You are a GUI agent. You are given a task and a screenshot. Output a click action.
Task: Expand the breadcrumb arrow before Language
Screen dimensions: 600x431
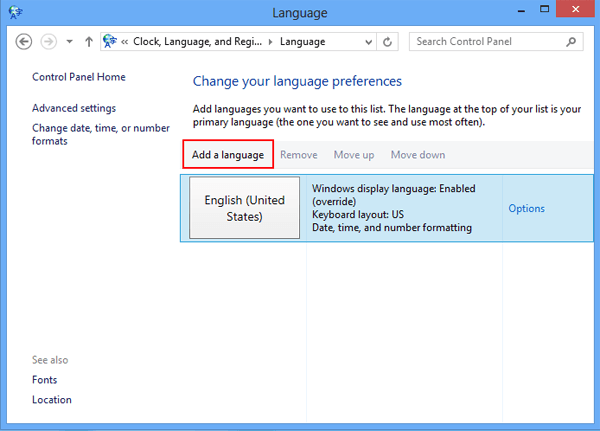coord(271,42)
